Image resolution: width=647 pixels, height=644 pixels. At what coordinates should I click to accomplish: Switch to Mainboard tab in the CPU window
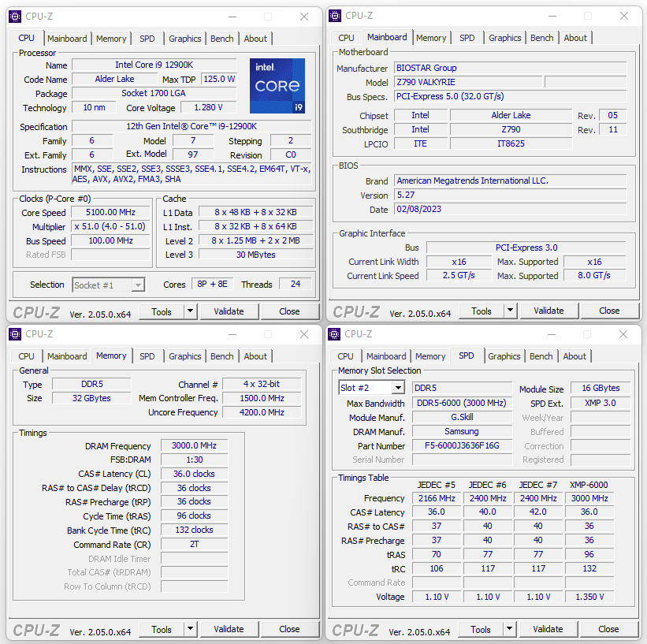pyautogui.click(x=67, y=39)
